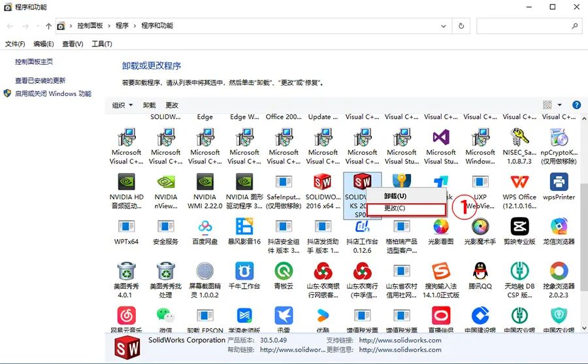The height and width of the screenshot is (364, 588).
Task: Expand the 程序 breadcrumb chevron
Action: coord(135,26)
